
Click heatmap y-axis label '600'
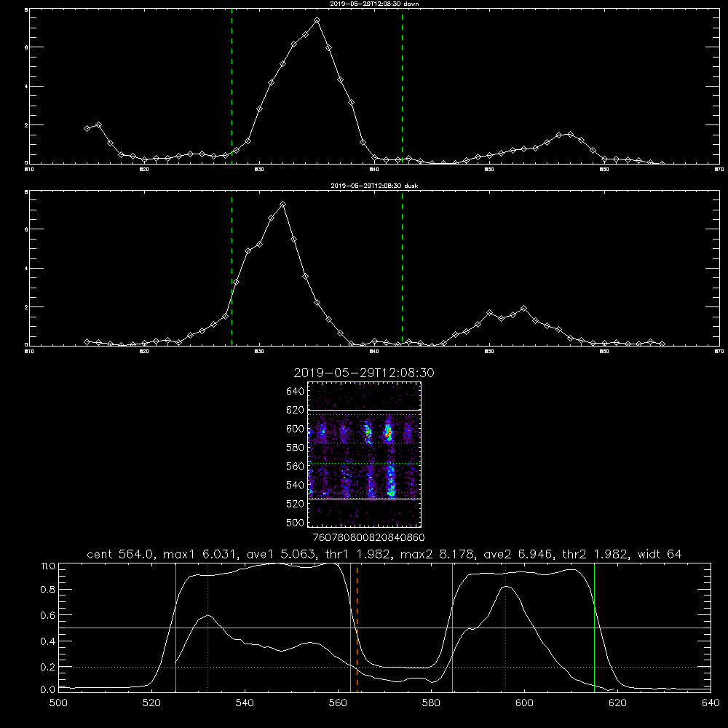tap(296, 429)
